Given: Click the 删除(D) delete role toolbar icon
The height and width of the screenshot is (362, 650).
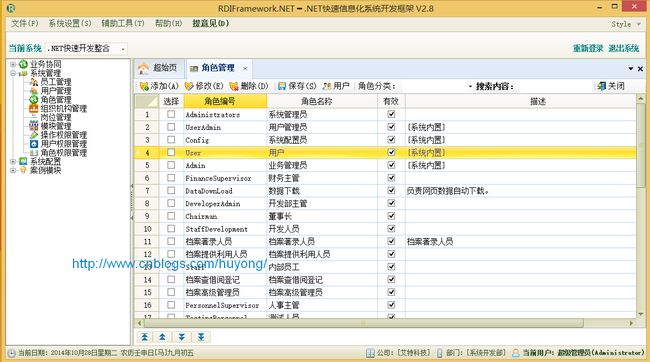Looking at the screenshot, I should click(234, 86).
